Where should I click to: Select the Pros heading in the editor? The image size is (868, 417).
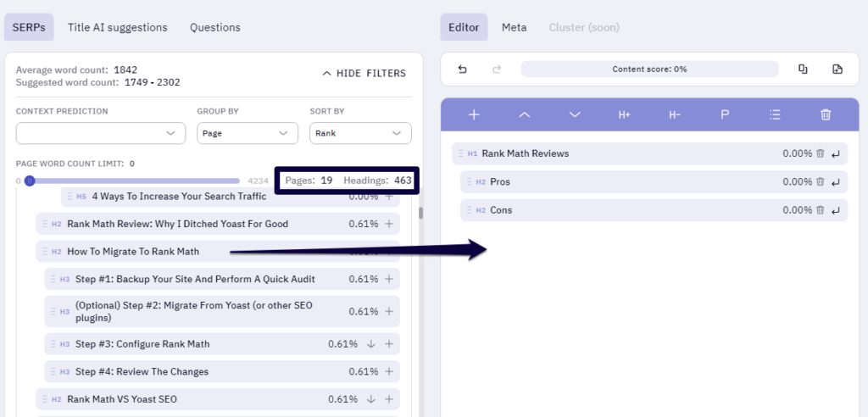click(654, 181)
